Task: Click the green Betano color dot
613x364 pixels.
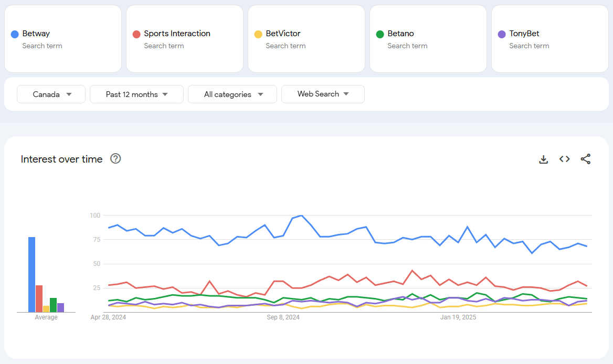Action: (380, 35)
